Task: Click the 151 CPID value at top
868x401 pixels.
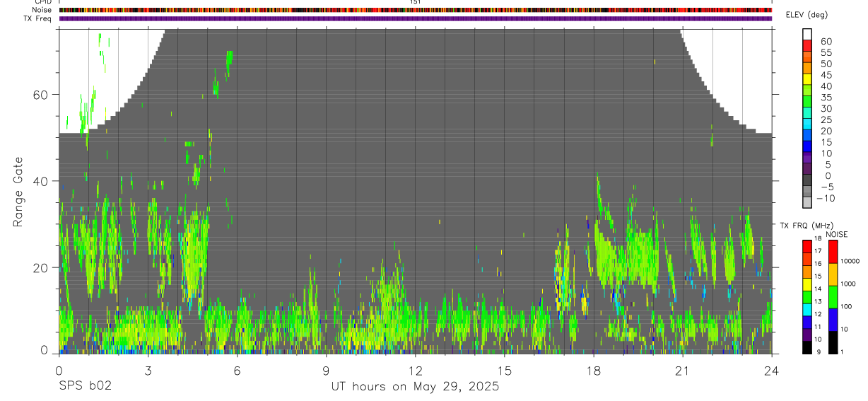Action: click(415, 2)
